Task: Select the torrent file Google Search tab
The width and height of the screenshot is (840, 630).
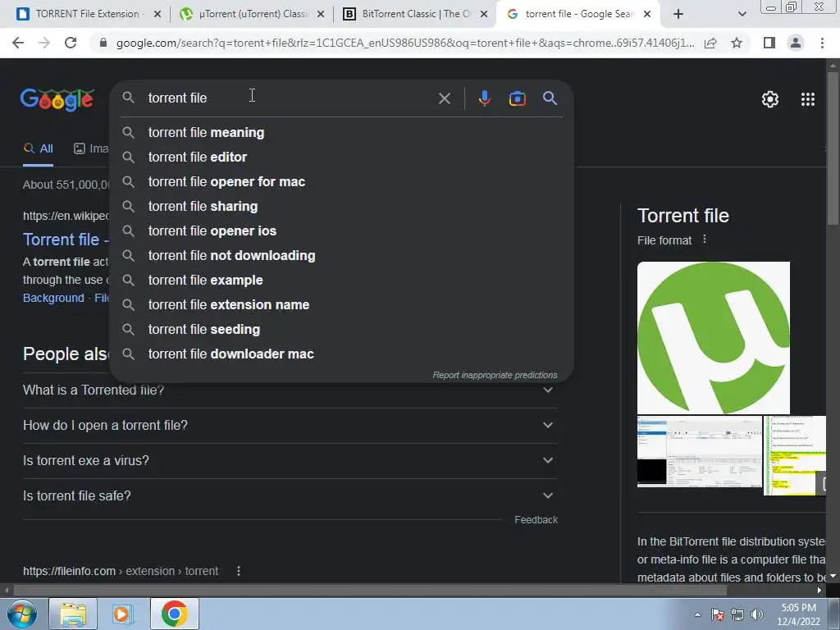Action: [x=580, y=14]
